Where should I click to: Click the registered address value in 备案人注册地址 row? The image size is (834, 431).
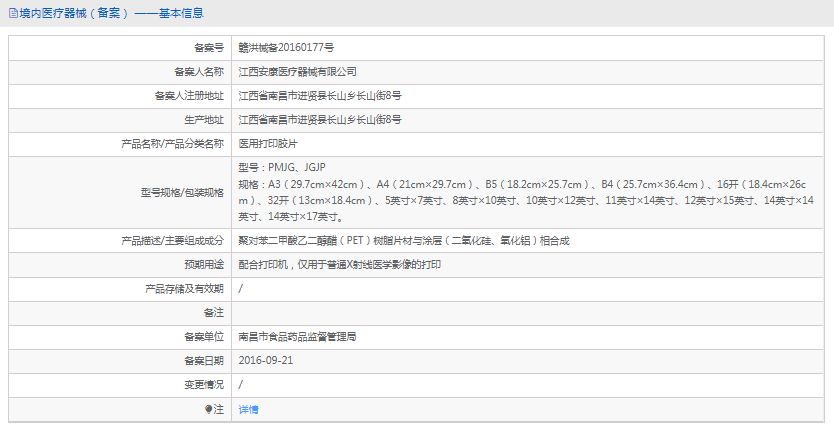tap(320, 96)
